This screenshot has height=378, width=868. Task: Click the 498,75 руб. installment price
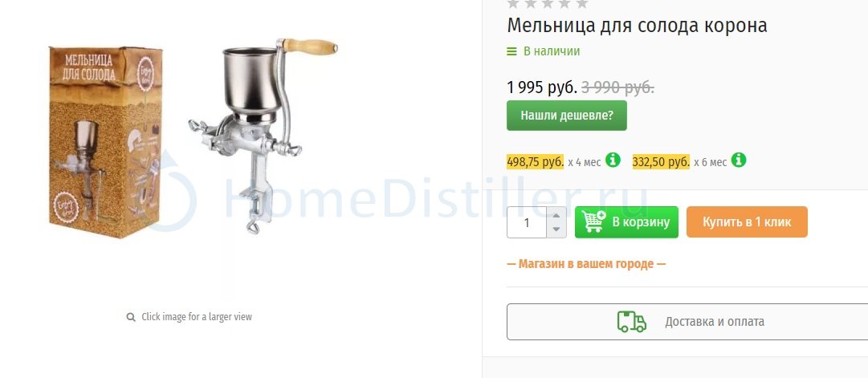click(536, 162)
